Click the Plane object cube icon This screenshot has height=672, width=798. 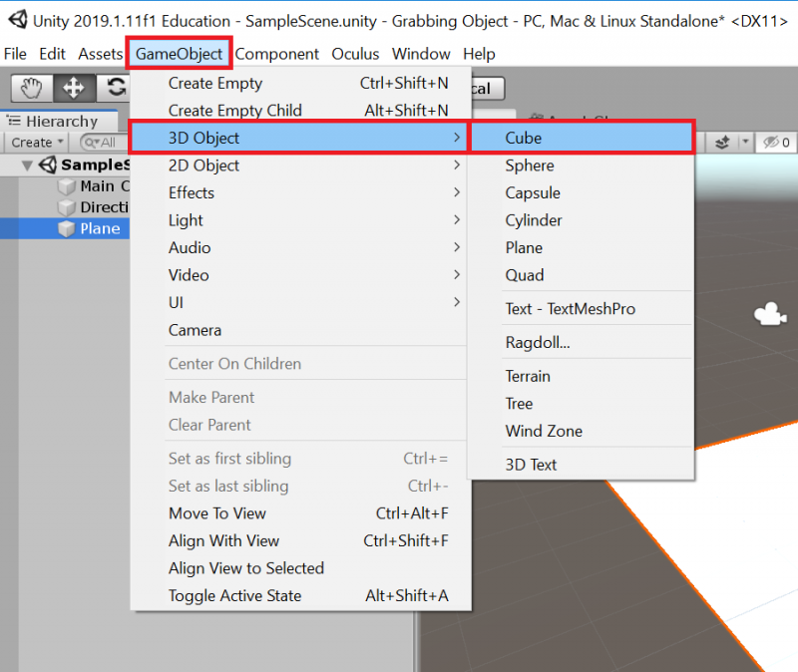tap(66, 229)
